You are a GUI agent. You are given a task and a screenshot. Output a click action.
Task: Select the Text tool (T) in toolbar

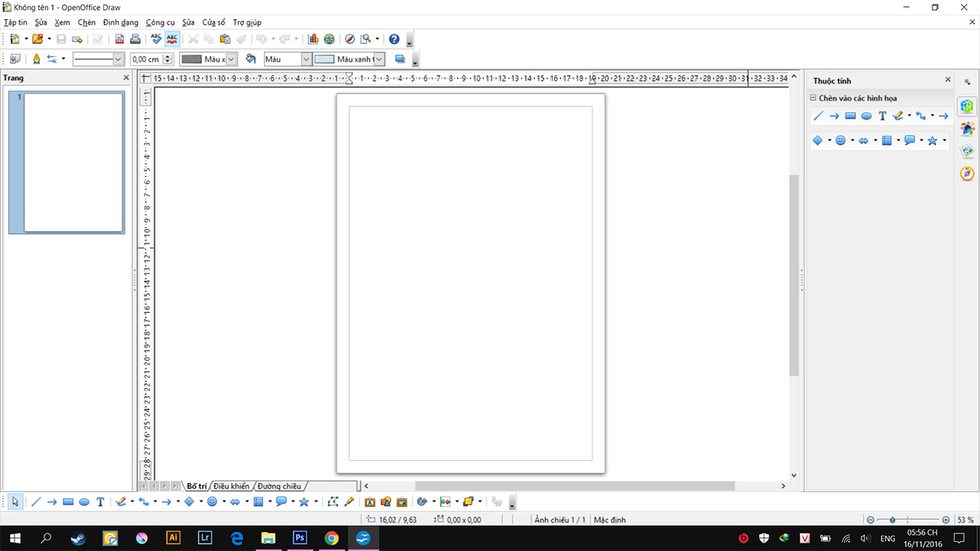[x=100, y=501]
